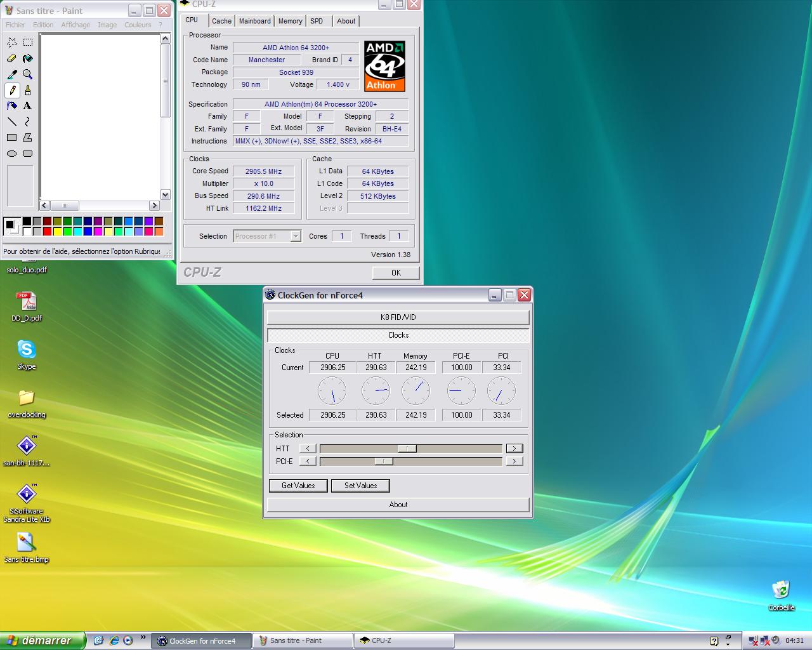The height and width of the screenshot is (650, 812).
Task: Launch SiSoftware Sandra Lite from desktop
Action: [x=27, y=503]
